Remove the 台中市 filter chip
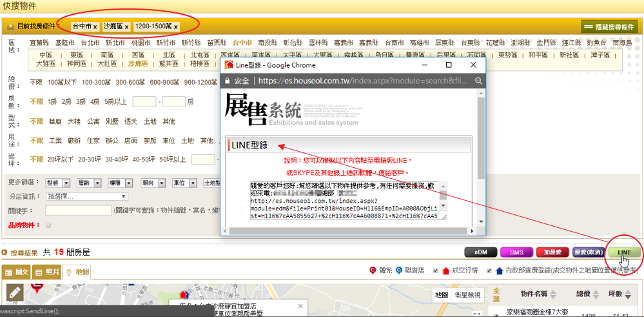 tap(95, 27)
